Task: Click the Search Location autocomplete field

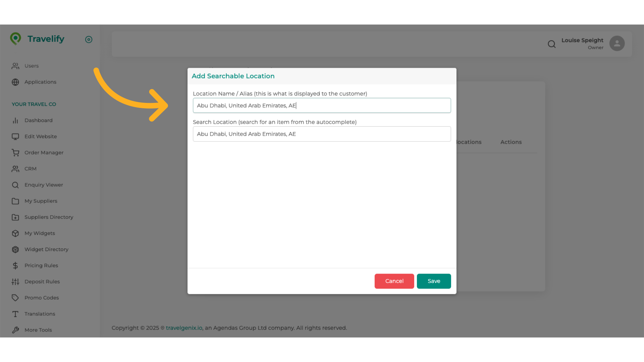Action: click(322, 134)
